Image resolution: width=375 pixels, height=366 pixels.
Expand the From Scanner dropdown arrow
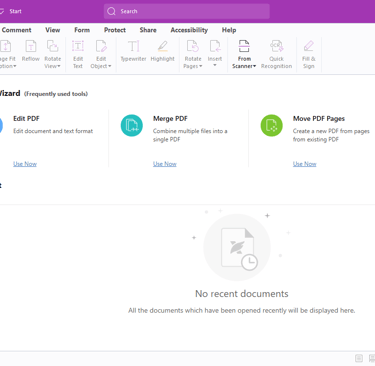(x=254, y=66)
